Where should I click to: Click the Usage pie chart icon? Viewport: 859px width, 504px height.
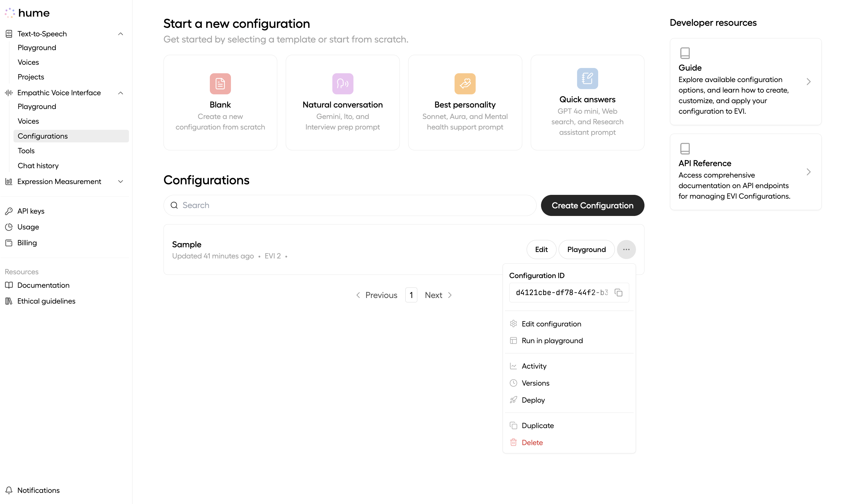coord(9,227)
